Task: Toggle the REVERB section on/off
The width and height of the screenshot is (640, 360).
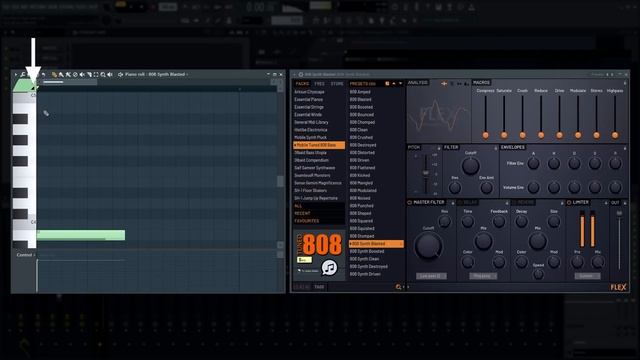Action: (514, 202)
